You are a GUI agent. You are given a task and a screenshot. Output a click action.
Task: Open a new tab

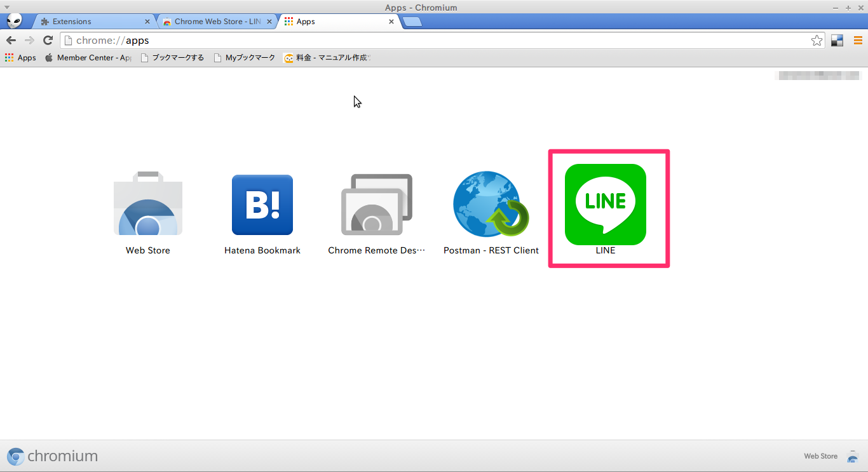point(412,22)
